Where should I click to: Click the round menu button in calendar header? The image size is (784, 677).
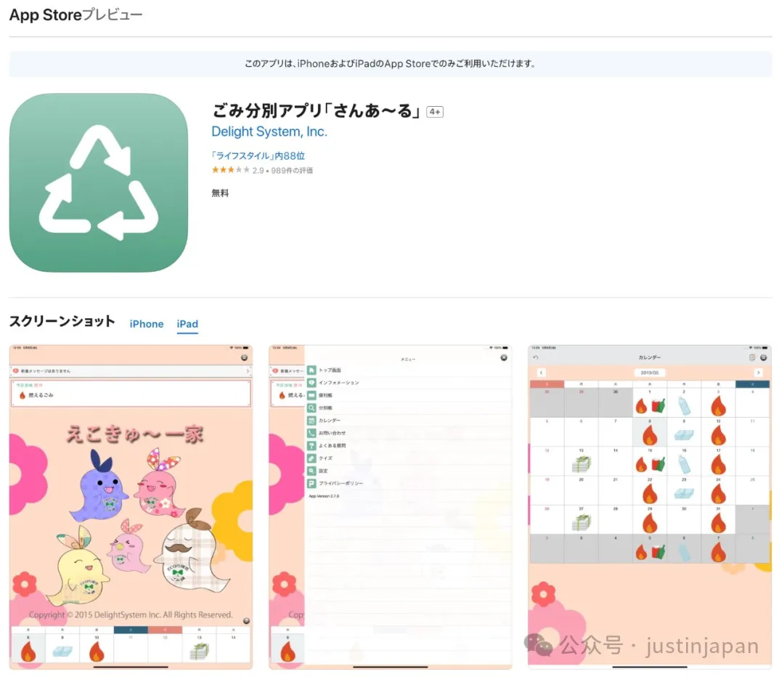coord(764,357)
